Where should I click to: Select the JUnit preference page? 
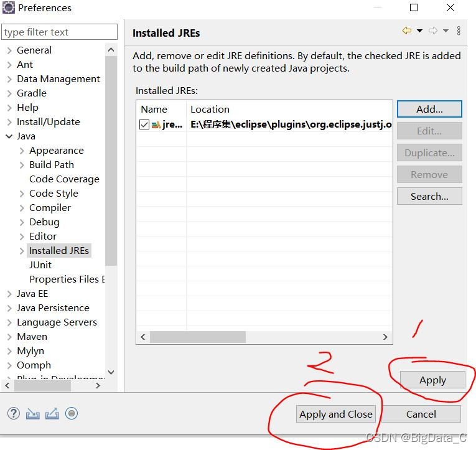(x=40, y=265)
